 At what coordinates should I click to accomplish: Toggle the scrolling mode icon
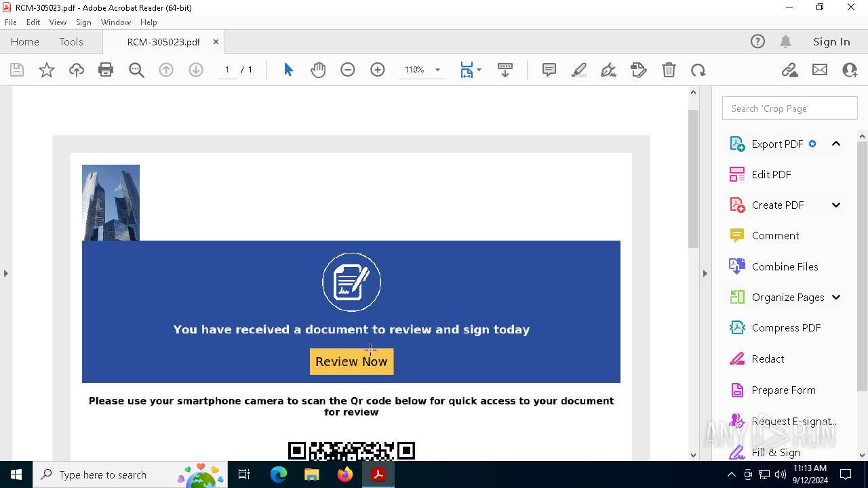505,70
